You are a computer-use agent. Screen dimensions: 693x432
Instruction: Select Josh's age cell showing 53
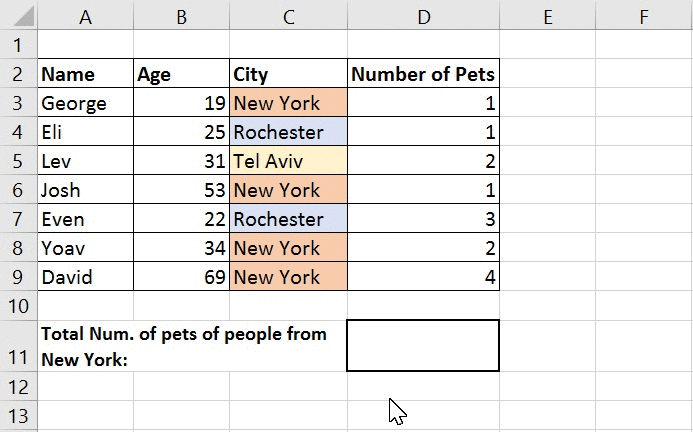coord(181,190)
